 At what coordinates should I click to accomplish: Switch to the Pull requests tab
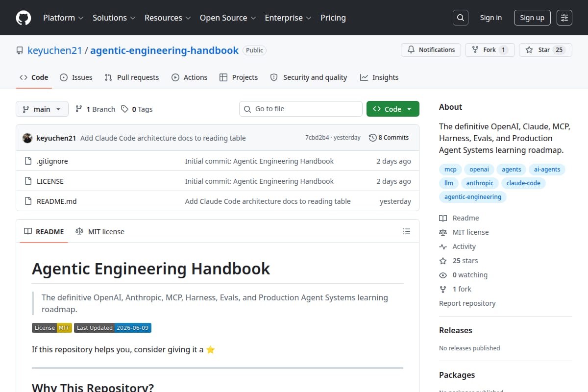[x=132, y=77]
